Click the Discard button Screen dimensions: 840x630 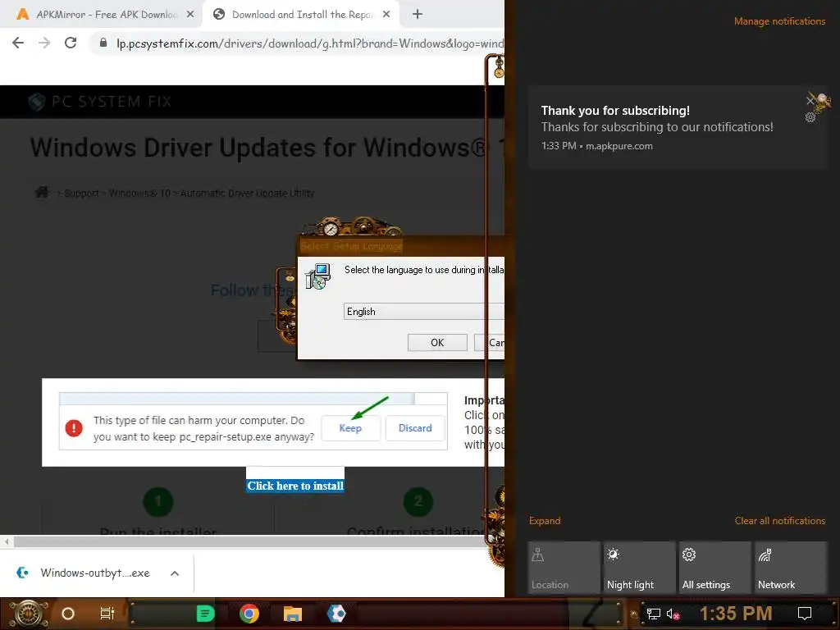pos(415,428)
